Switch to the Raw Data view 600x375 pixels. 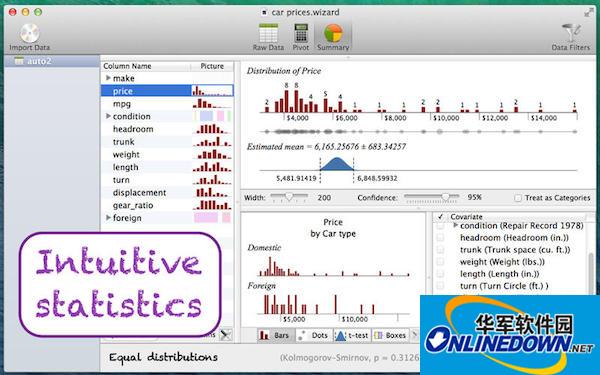click(x=268, y=37)
